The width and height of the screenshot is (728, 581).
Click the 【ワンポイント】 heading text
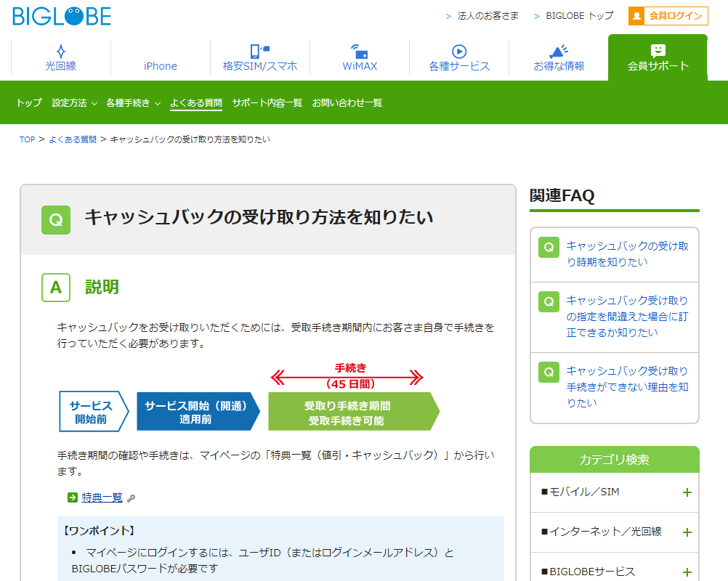[x=99, y=530]
